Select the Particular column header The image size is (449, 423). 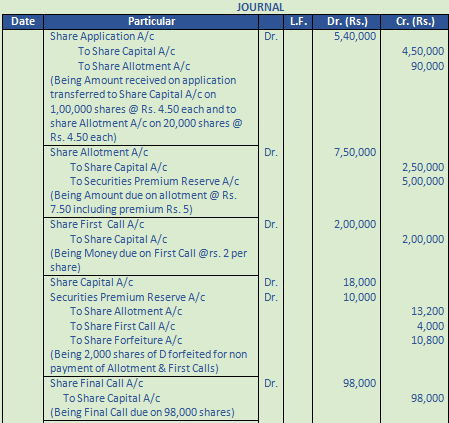click(151, 21)
